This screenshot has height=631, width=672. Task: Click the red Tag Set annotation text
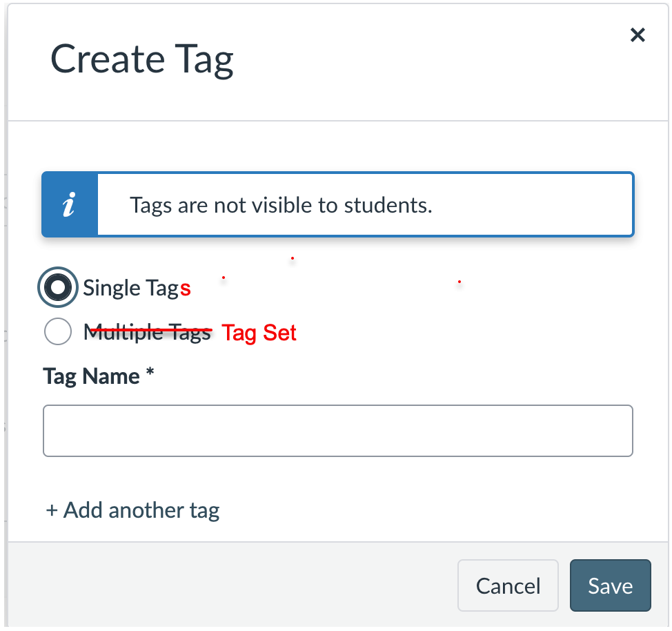[259, 333]
